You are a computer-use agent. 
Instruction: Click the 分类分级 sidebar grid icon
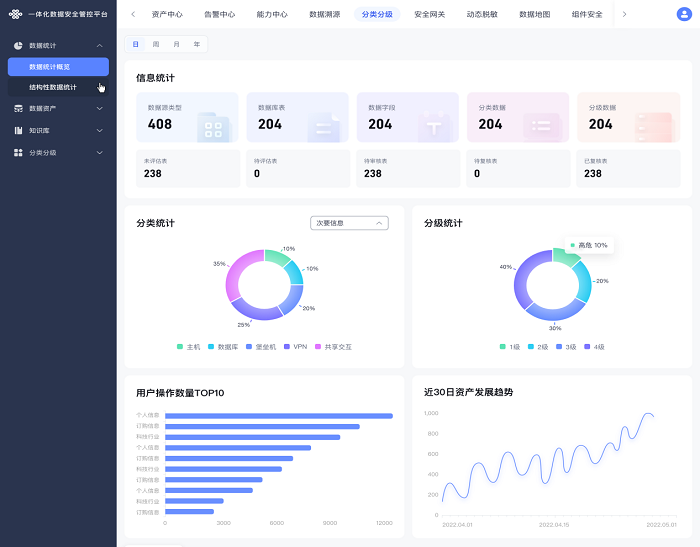click(18, 153)
